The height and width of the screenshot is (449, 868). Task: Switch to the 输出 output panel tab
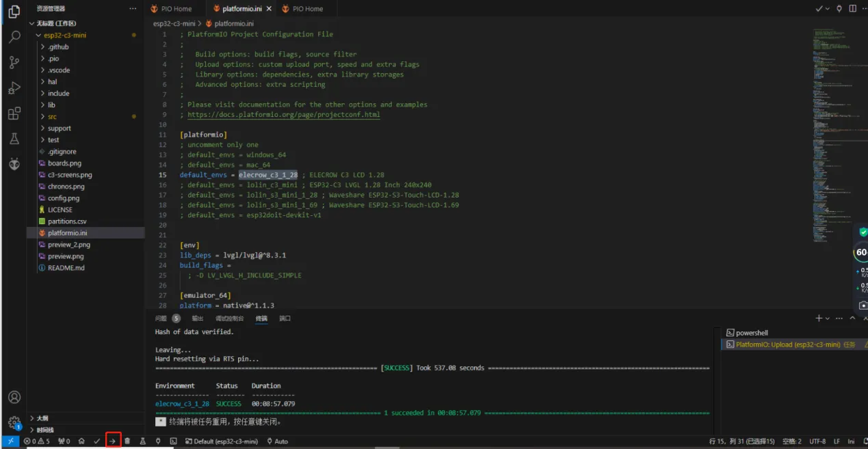tap(197, 318)
